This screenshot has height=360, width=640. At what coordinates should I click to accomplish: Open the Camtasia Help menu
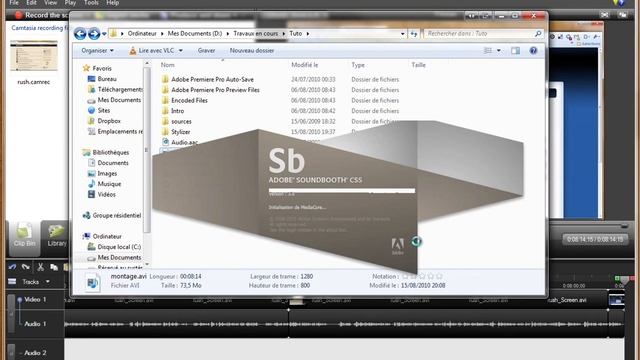[112, 3]
